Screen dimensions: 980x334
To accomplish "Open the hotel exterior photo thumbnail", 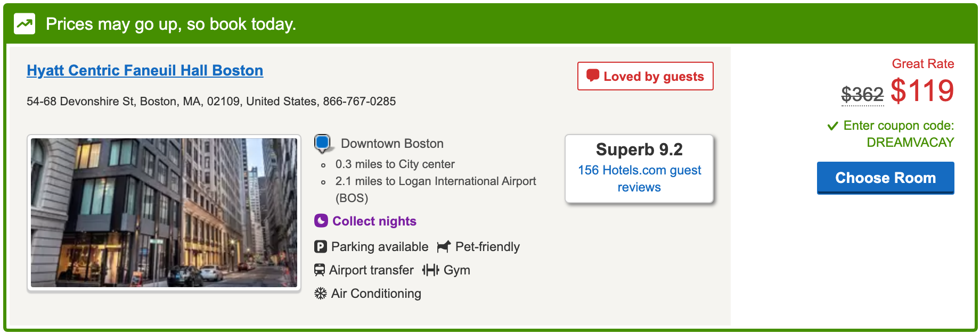I will click(x=164, y=213).
